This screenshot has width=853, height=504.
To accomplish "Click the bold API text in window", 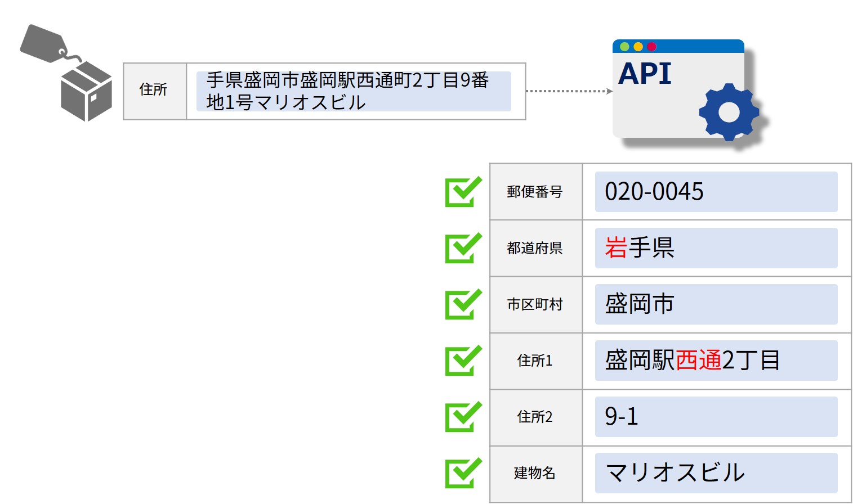I will click(645, 73).
